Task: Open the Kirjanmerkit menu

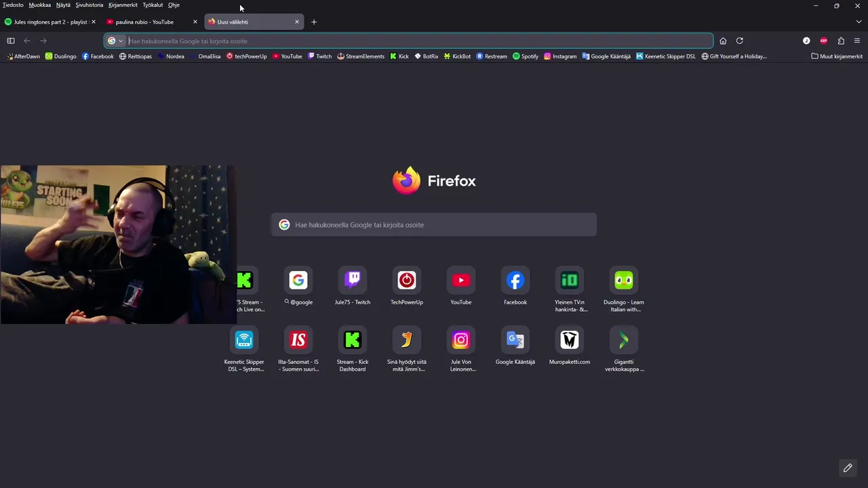Action: 123,5
